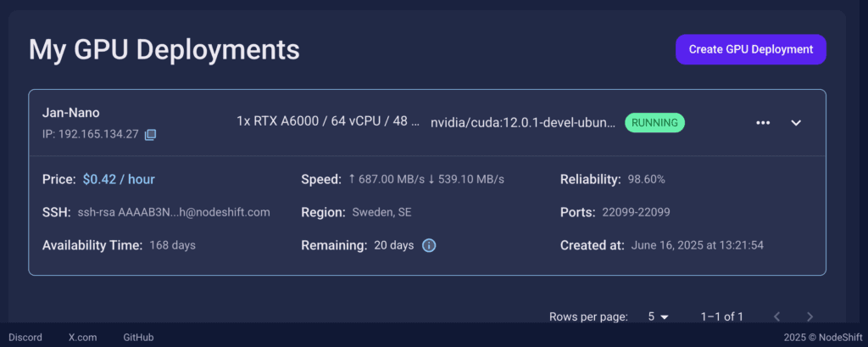The width and height of the screenshot is (868, 347).
Task: Open the Rows per page dropdown
Action: click(658, 316)
